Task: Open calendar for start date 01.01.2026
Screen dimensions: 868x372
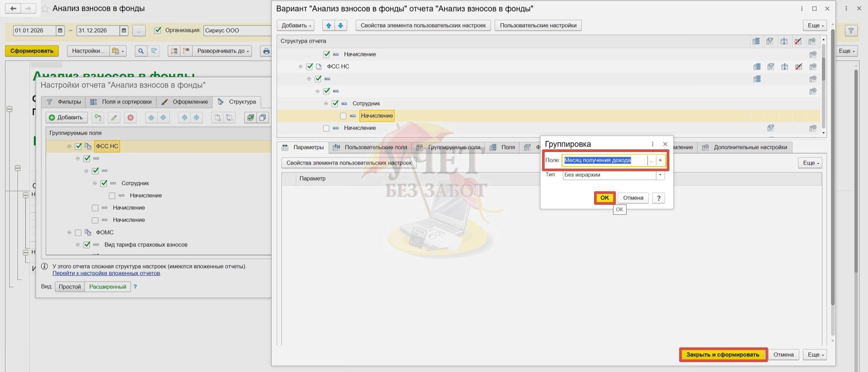Action: click(60, 30)
